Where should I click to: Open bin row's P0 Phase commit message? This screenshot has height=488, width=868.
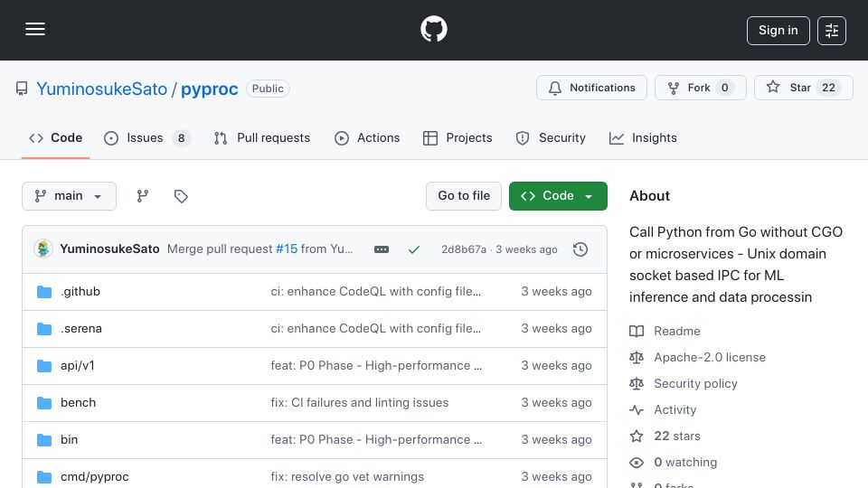(x=376, y=440)
